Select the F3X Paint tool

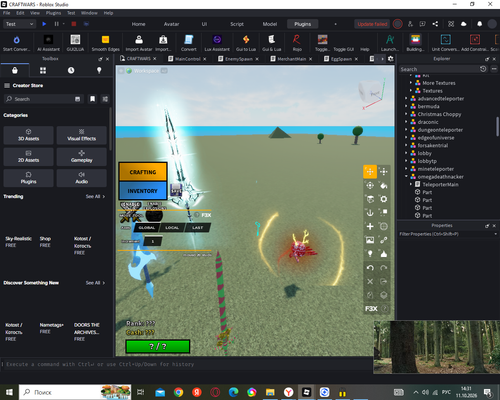pyautogui.click(x=384, y=185)
